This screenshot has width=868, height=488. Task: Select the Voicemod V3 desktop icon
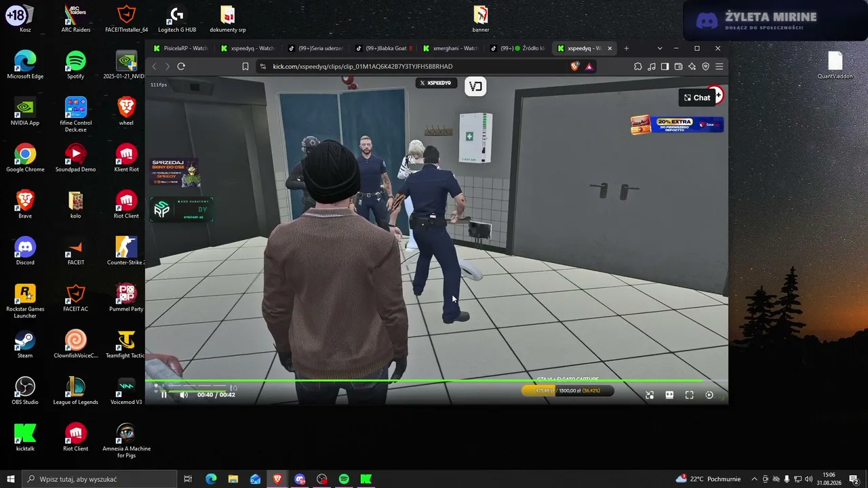click(125, 391)
